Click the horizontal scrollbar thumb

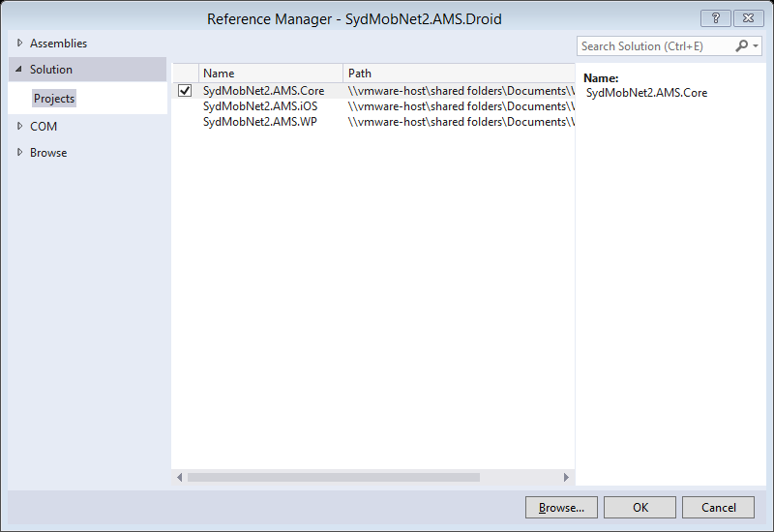point(334,477)
